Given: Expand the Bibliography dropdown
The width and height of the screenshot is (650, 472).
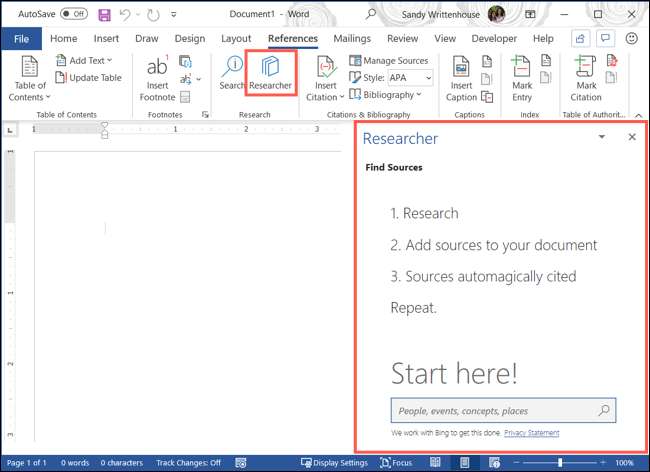Looking at the screenshot, I should point(386,95).
